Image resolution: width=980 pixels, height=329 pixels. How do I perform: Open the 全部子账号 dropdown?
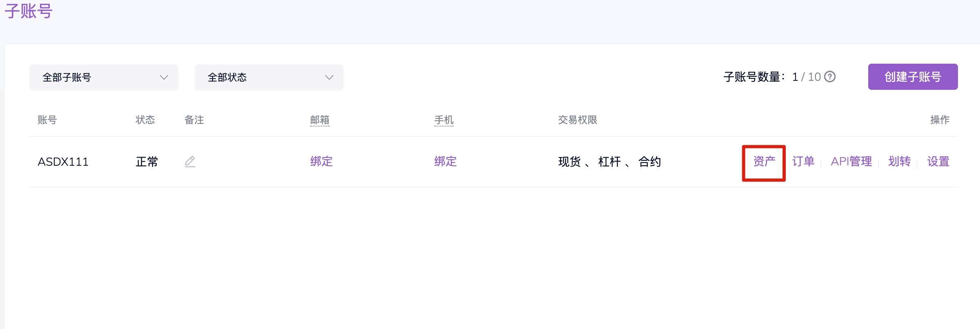click(x=104, y=78)
